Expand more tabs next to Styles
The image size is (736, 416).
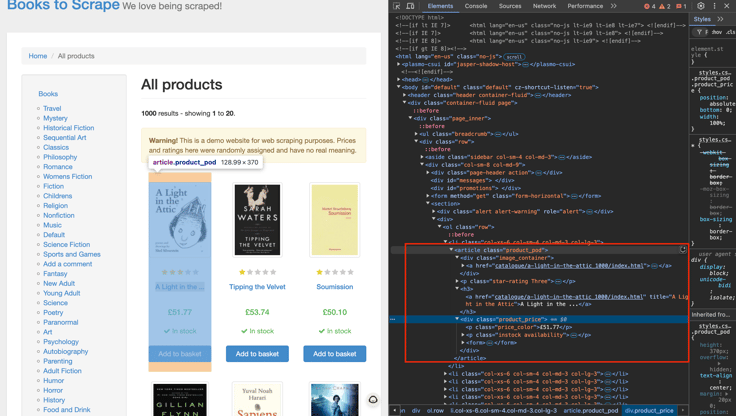[720, 19]
